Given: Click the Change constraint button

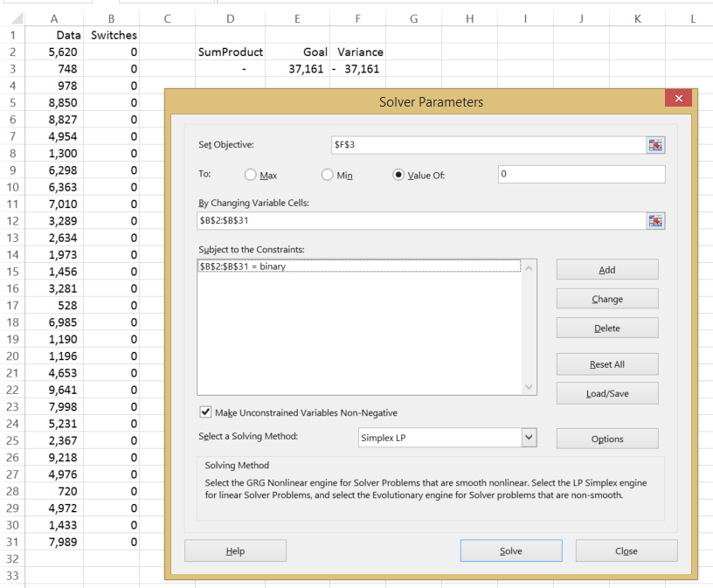Looking at the screenshot, I should click(x=607, y=299).
